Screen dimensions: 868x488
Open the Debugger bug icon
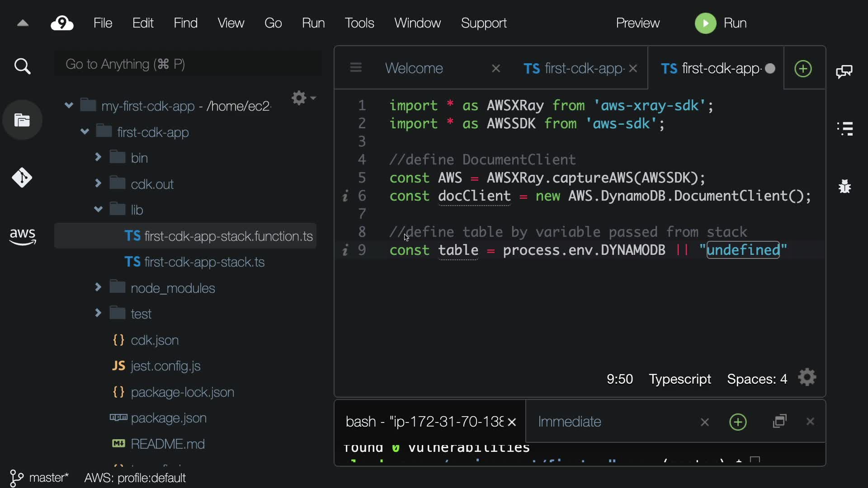[x=844, y=186]
